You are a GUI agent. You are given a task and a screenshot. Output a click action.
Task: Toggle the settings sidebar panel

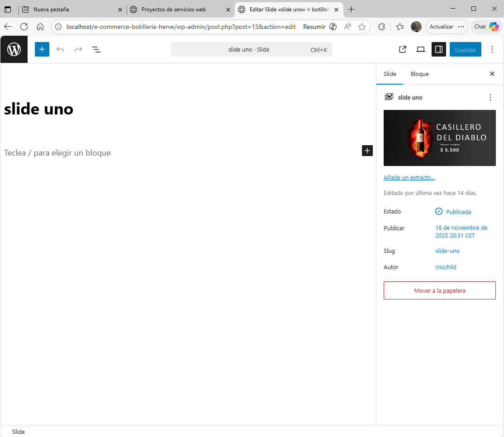[438, 49]
